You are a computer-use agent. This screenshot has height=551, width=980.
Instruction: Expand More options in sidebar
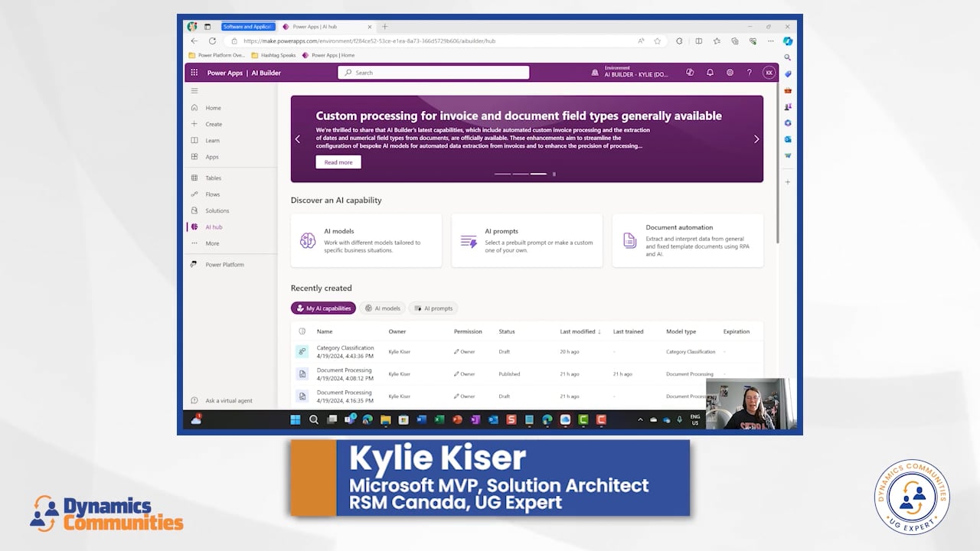pos(212,243)
